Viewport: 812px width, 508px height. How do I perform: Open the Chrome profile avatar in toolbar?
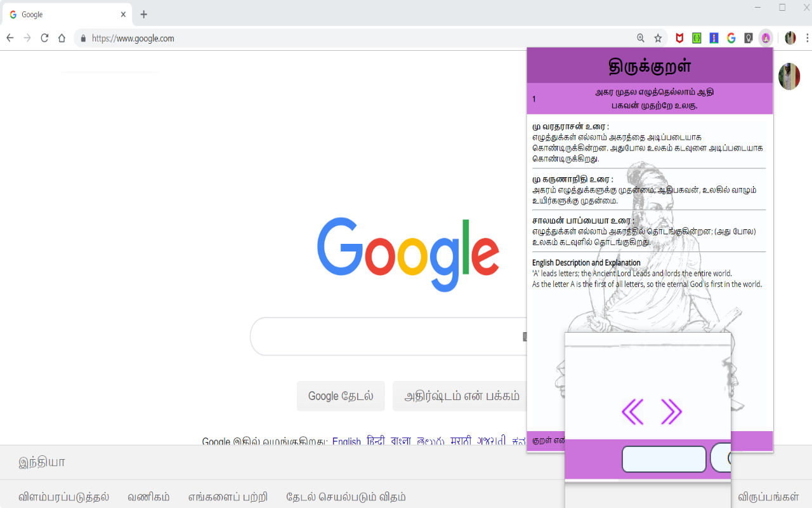click(790, 38)
